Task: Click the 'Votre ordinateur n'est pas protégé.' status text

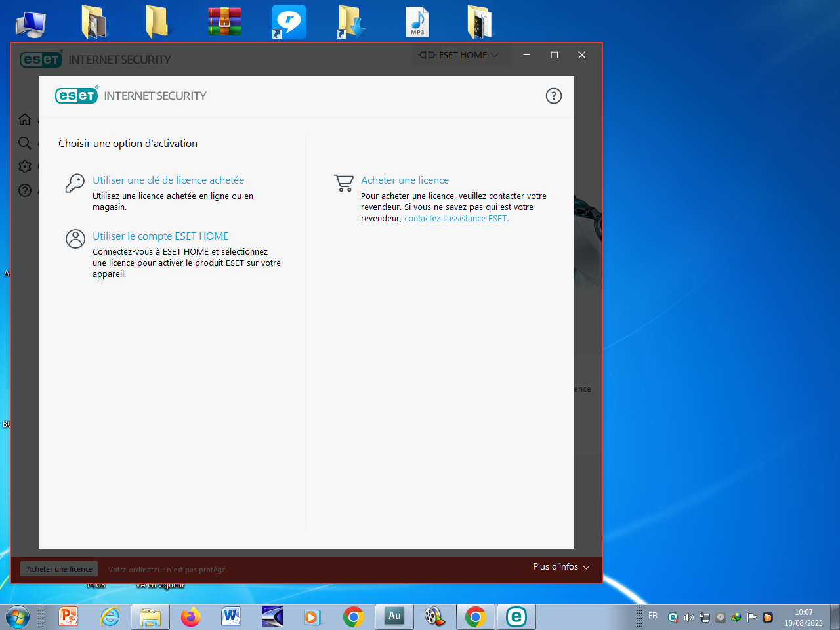Action: (x=168, y=570)
